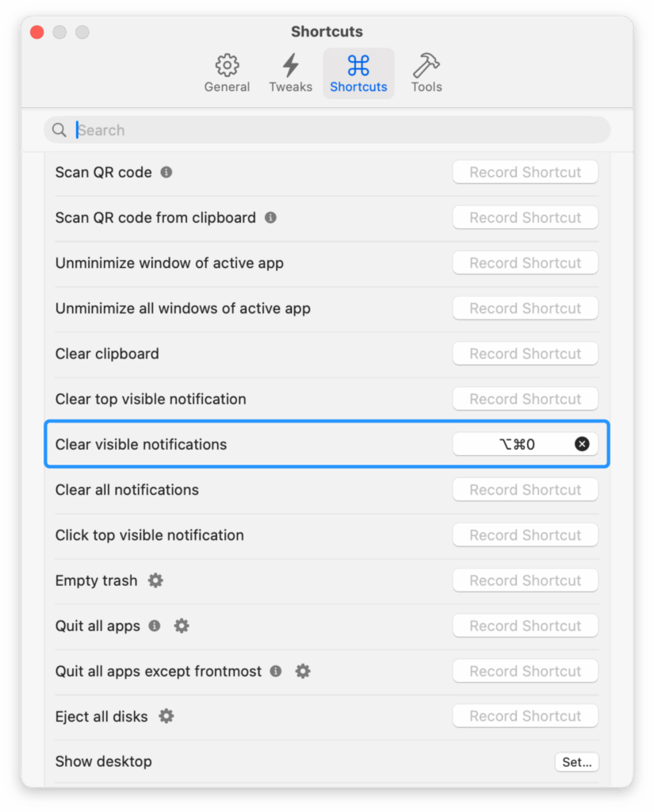Image resolution: width=654 pixels, height=812 pixels.
Task: Switch to the Tweaks tab
Action: [x=290, y=74]
